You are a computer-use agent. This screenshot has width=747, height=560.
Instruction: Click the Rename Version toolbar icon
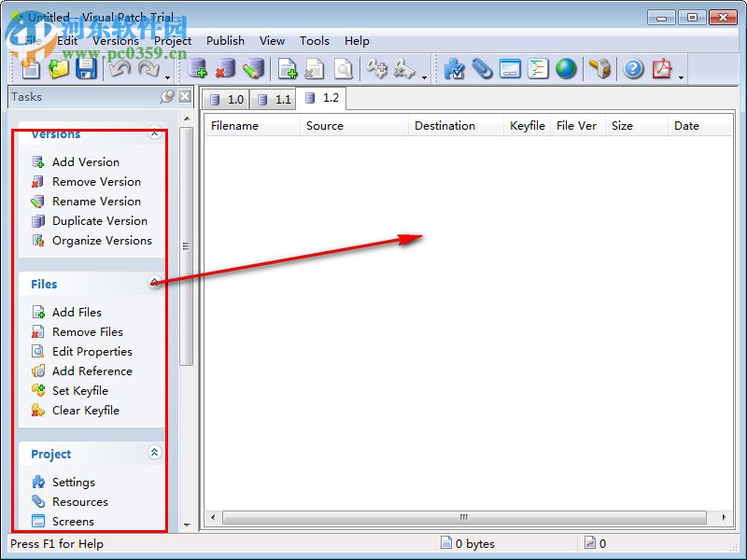(253, 69)
